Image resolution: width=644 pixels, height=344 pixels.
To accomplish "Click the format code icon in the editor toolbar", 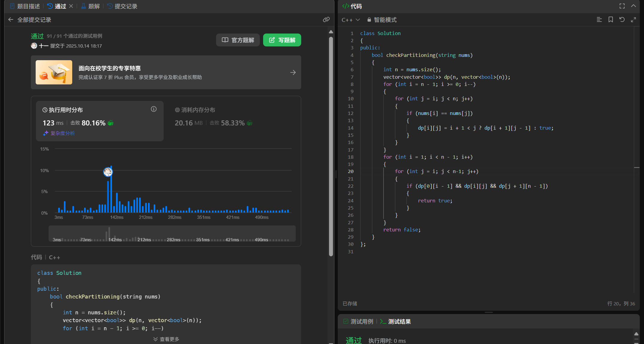I will 599,20.
